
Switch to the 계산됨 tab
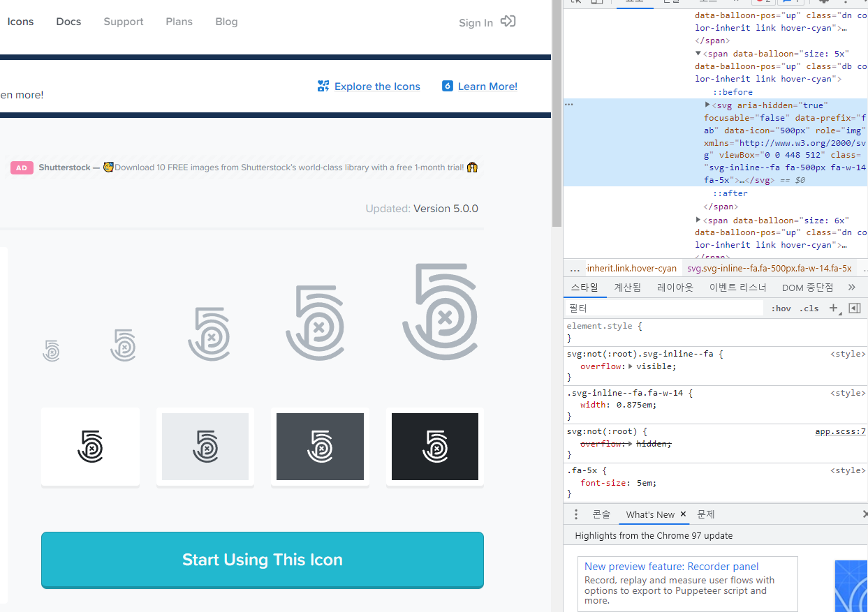tap(627, 288)
